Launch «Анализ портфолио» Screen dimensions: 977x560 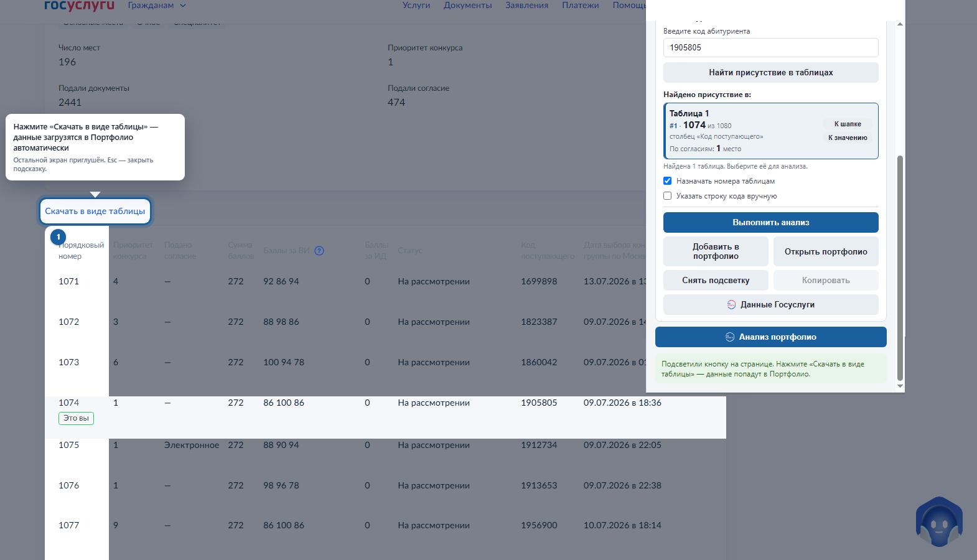click(x=771, y=337)
